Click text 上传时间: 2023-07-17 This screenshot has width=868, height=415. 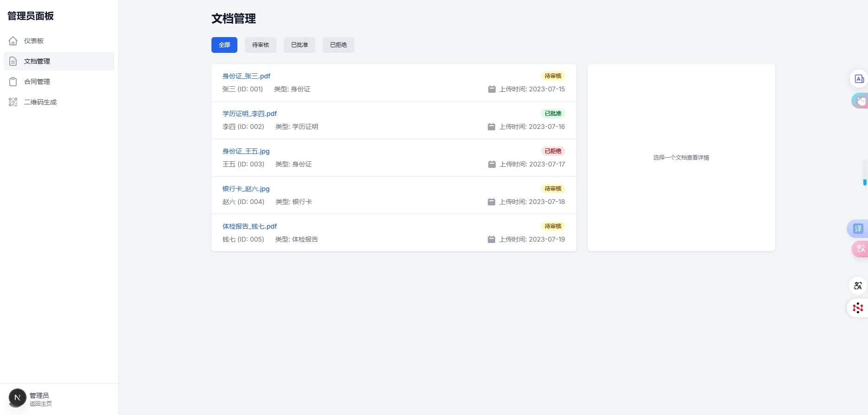coord(532,164)
